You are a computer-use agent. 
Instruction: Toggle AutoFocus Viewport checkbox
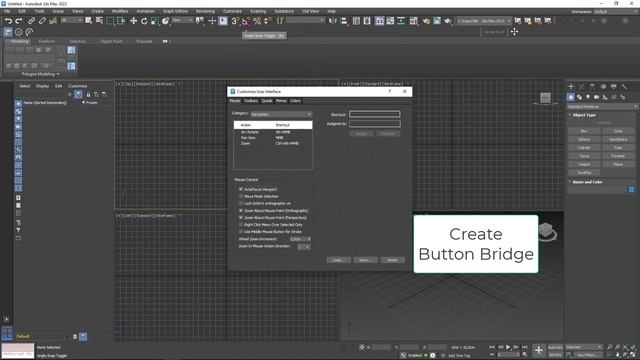pyautogui.click(x=241, y=189)
